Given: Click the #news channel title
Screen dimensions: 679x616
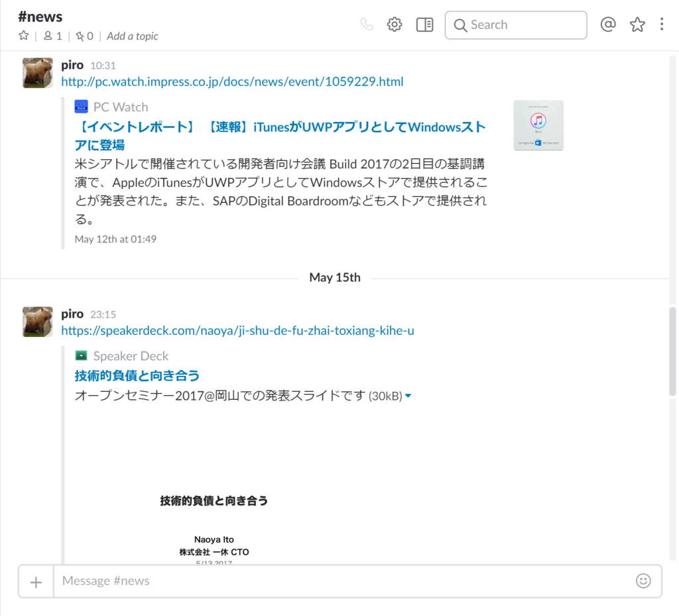Looking at the screenshot, I should (40, 17).
